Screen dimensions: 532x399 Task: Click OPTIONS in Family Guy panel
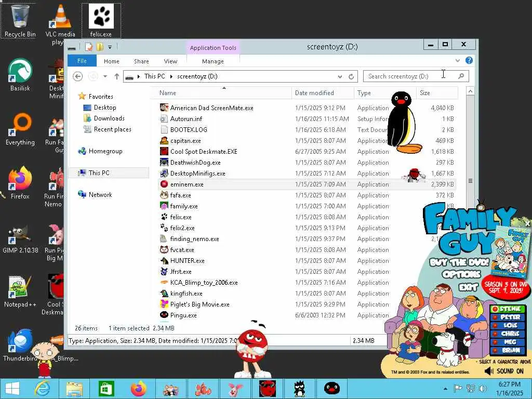[461, 274]
